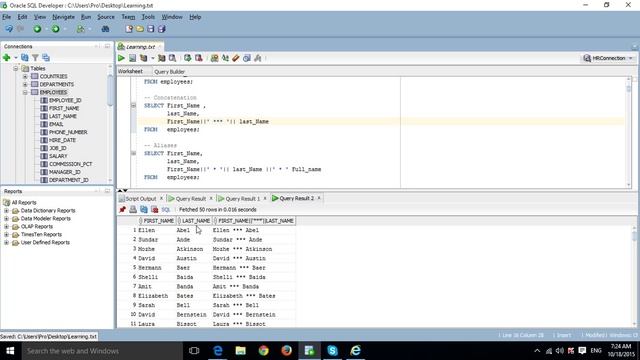Viewport: 640px width, 360px height.
Task: Run the statement with the green play icon
Action: coord(121,58)
